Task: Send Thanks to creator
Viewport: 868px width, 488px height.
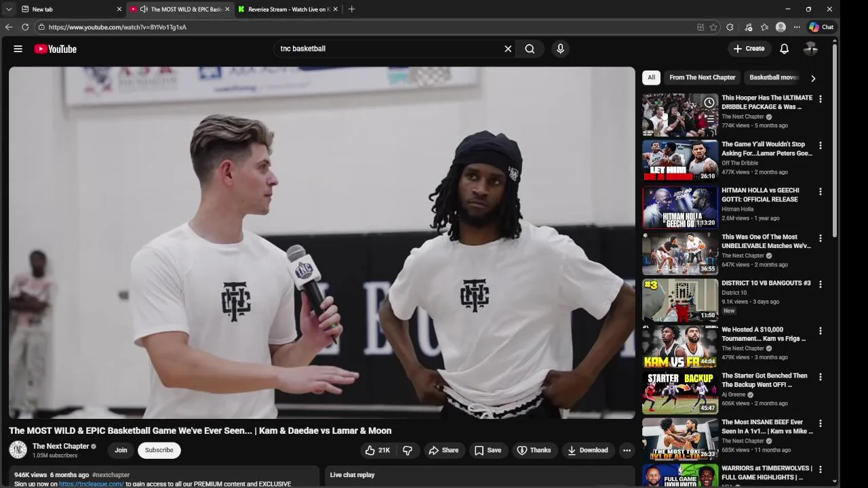Action: click(534, 450)
